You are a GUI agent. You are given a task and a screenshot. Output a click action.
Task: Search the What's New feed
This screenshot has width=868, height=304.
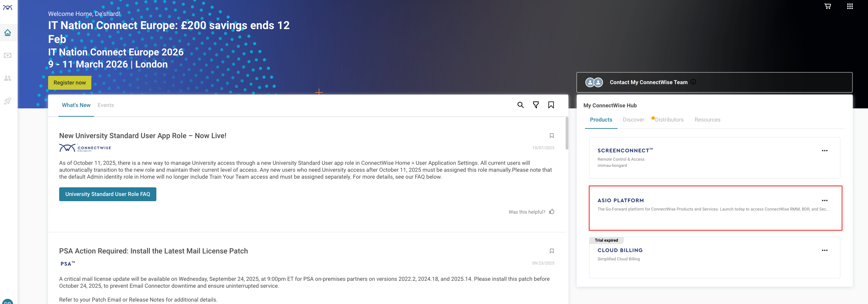520,105
